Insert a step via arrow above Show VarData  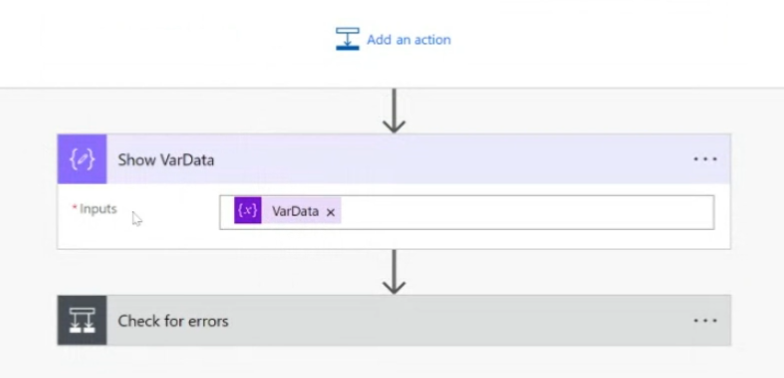click(394, 111)
